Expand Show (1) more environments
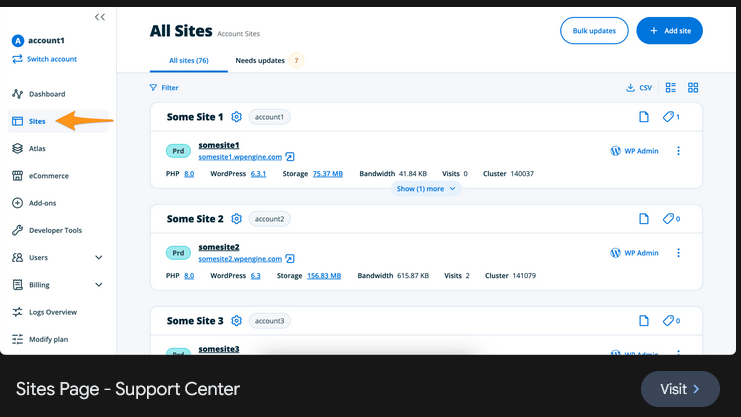 pos(426,189)
